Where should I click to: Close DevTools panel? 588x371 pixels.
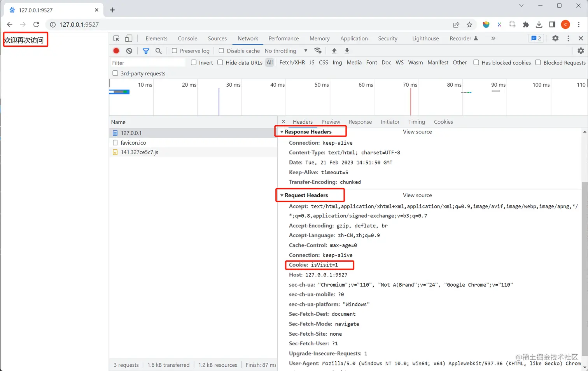581,38
